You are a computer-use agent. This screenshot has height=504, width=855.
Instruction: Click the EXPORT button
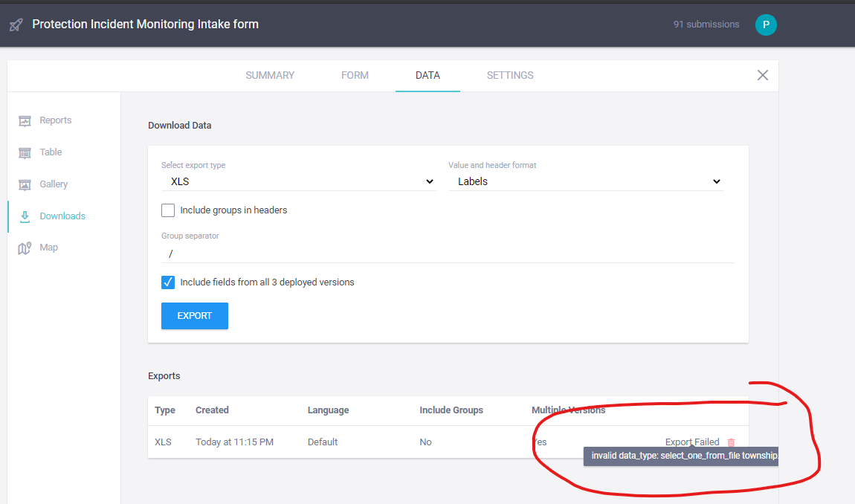[194, 315]
